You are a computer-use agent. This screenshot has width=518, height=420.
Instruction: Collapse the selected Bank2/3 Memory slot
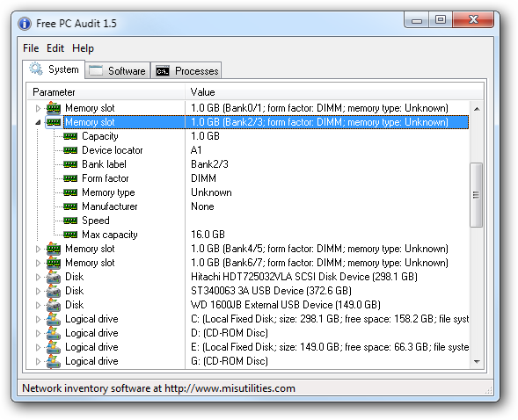coord(38,122)
